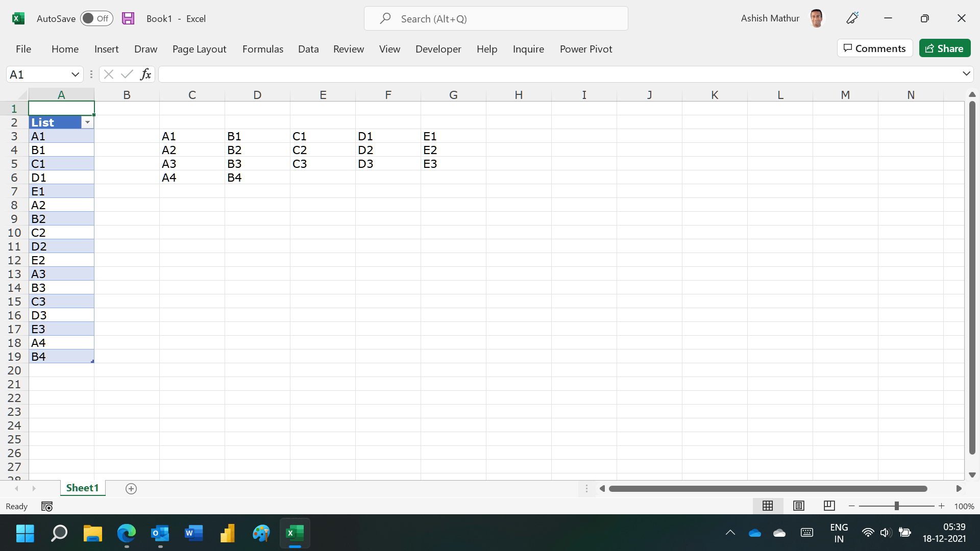Switch to Page Break Preview icon
Screen dimensions: 980x551
pyautogui.click(x=829, y=506)
